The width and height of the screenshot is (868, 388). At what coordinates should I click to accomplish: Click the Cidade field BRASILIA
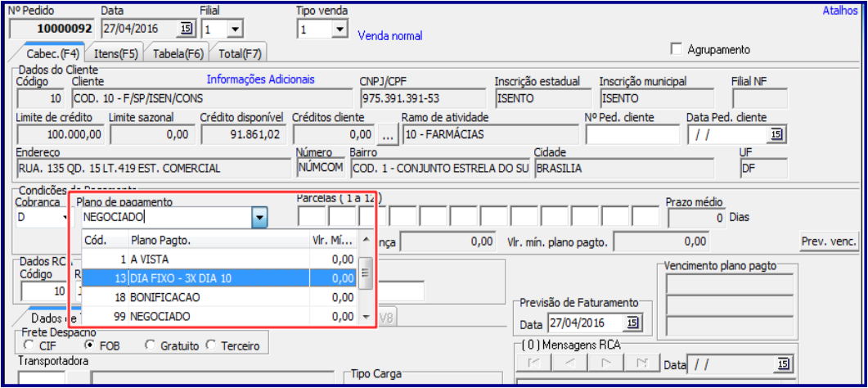[x=624, y=169]
